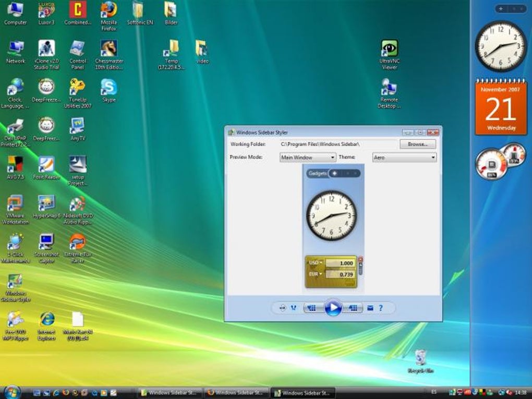The image size is (532, 399).
Task: Click the plus button atop the Windows Sidebar
Action: 501,9
